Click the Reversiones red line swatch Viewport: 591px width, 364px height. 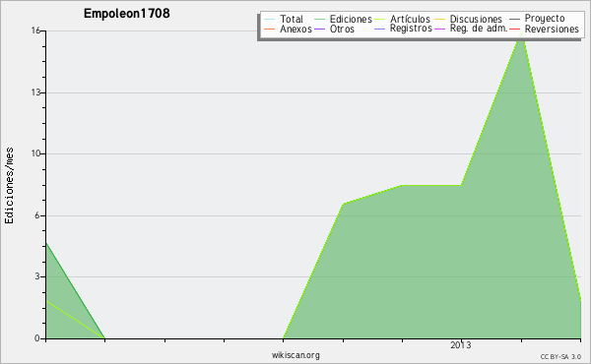click(515, 30)
